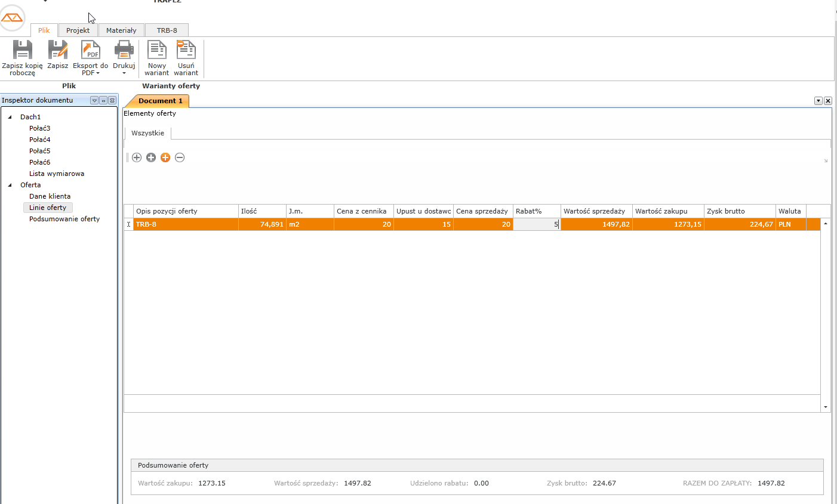The image size is (837, 504).
Task: Select Podsumowanie oferty in the inspector tree
Action: 64,219
